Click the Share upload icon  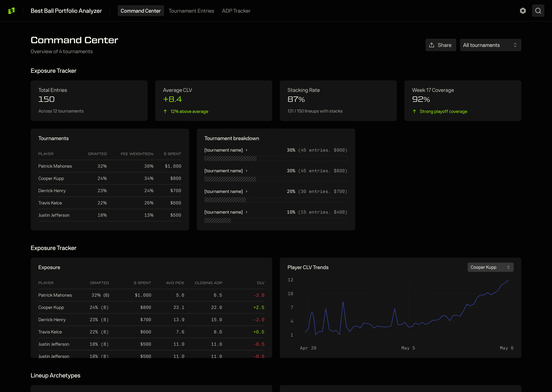(432, 45)
